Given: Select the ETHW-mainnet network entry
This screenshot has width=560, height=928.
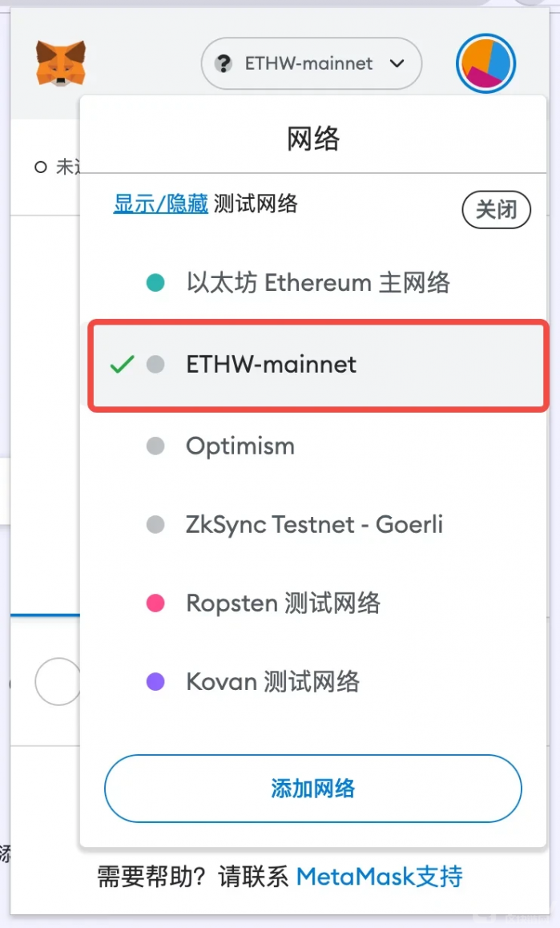Looking at the screenshot, I should [272, 365].
